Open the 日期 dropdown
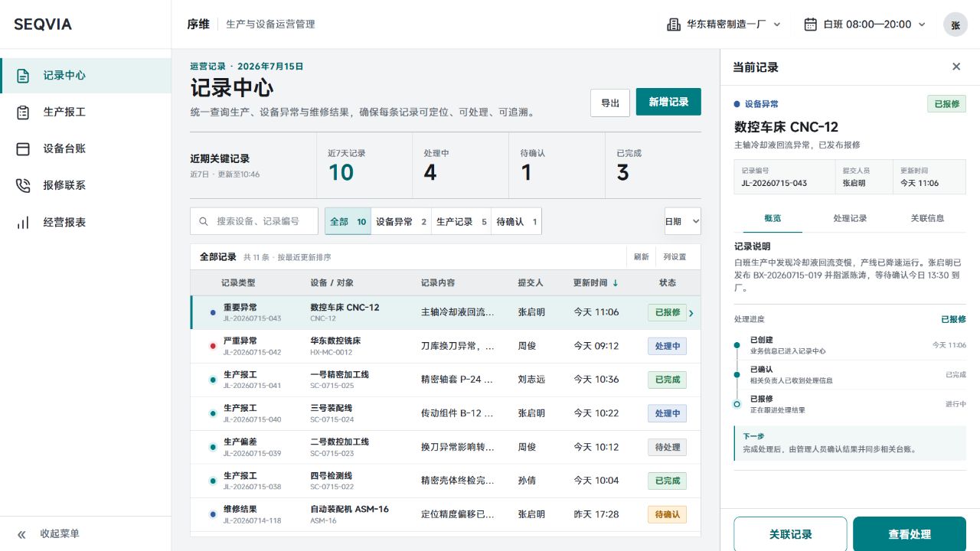Viewport: 980px width, 551px height. tap(682, 221)
